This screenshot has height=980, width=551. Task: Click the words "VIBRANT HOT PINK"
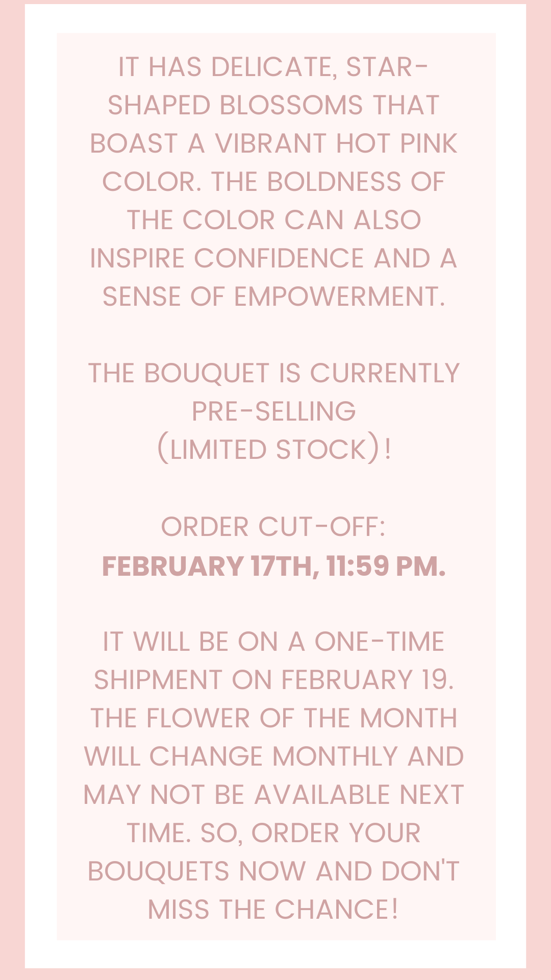[x=336, y=144]
